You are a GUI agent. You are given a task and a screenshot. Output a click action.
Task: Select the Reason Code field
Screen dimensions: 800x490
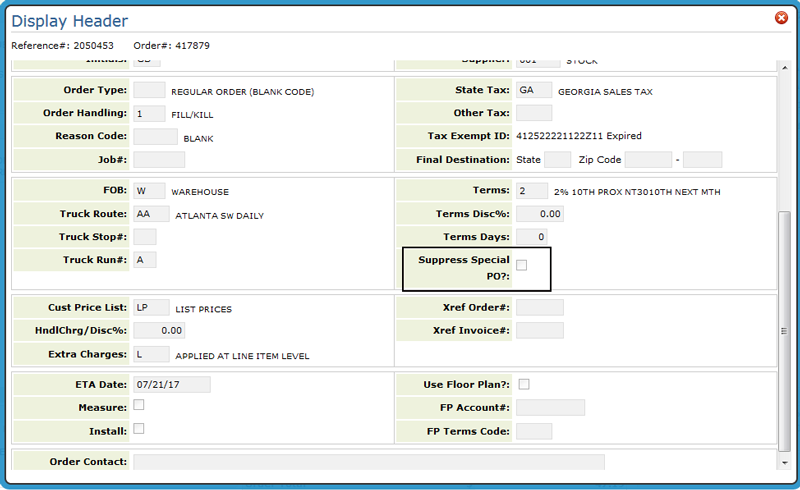[x=155, y=137]
